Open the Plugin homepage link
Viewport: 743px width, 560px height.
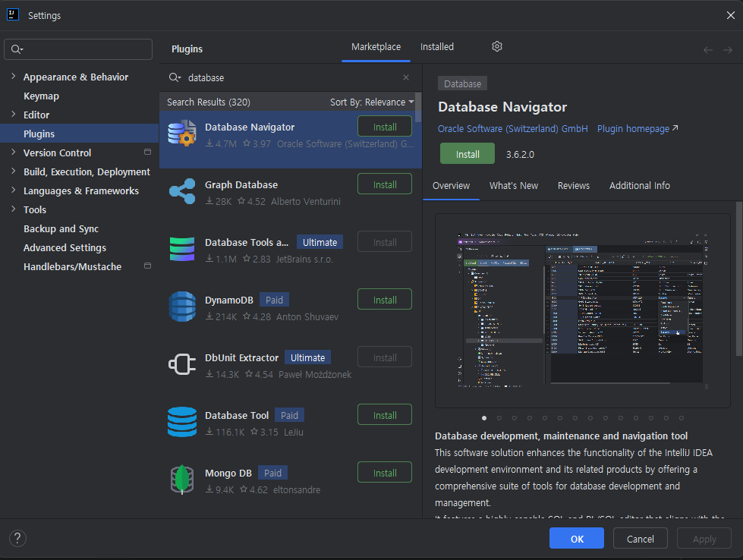coord(638,129)
